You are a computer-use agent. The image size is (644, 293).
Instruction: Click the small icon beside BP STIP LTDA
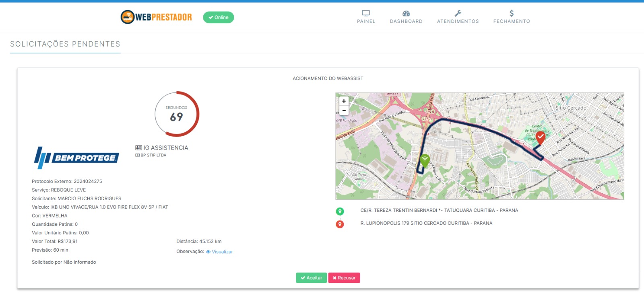(138, 155)
